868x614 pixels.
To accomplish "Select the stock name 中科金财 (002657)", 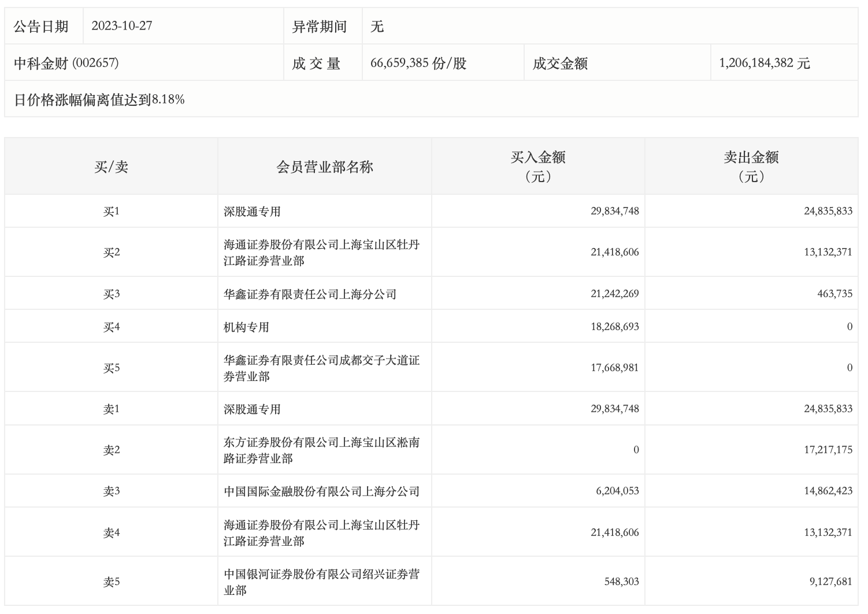I will point(66,63).
